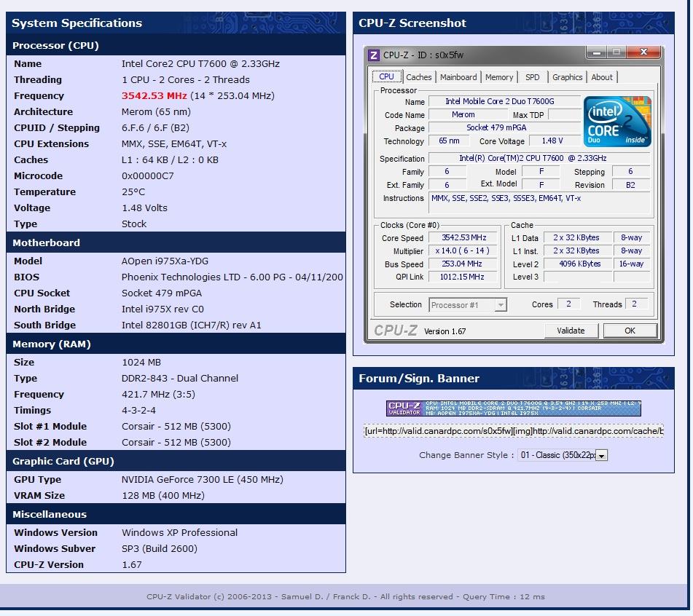Click the Cores count field in CPU-Z

(569, 304)
